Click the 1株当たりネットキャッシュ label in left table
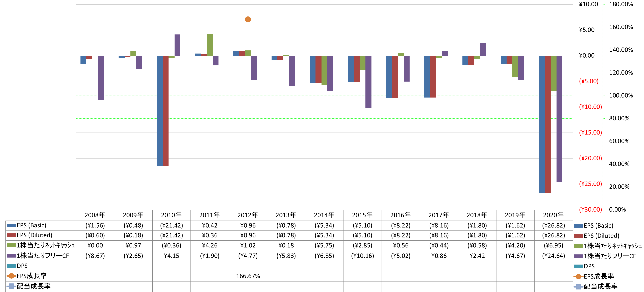Image resolution: width=644 pixels, height=292 pixels. coord(46,245)
